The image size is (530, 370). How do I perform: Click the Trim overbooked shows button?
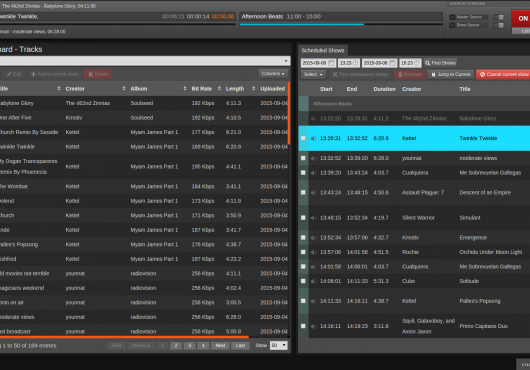point(360,74)
